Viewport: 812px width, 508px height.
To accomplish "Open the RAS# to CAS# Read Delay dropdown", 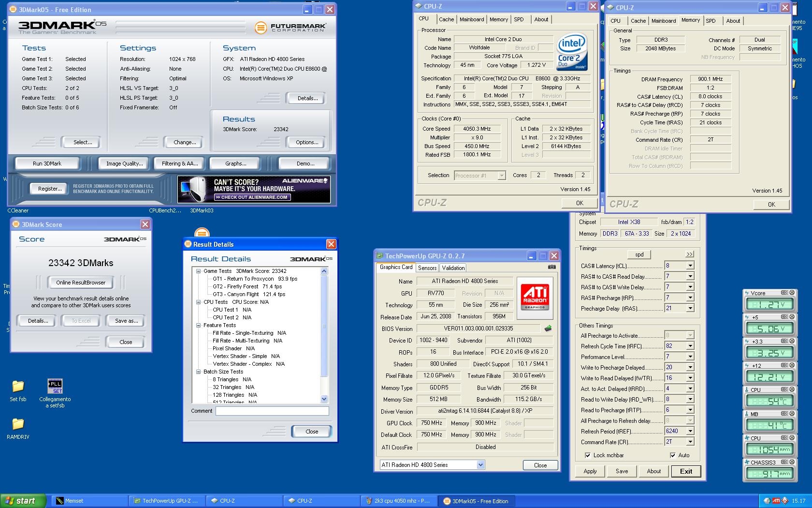I will [690, 276].
